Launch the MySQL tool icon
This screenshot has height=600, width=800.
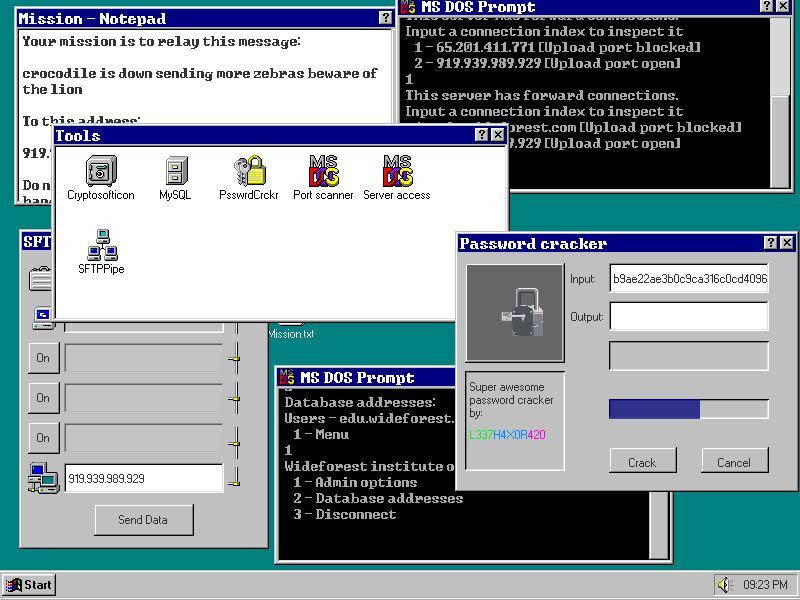coord(175,177)
